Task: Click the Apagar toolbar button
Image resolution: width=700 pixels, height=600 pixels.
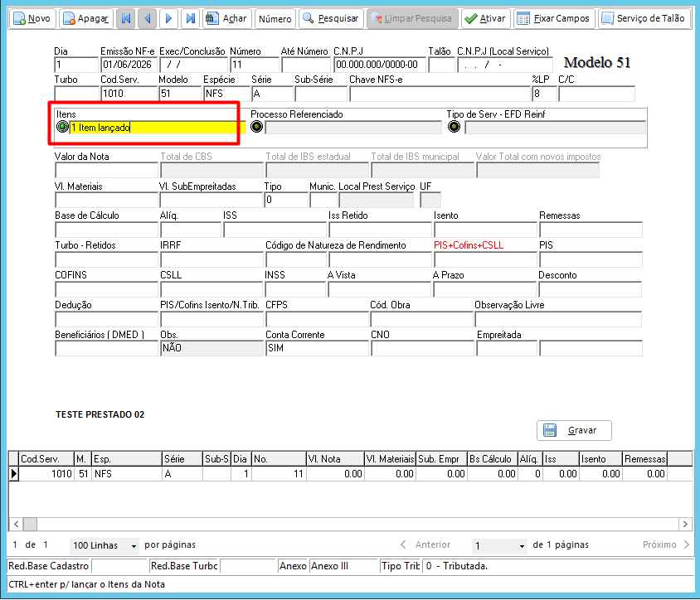Action: pos(86,19)
